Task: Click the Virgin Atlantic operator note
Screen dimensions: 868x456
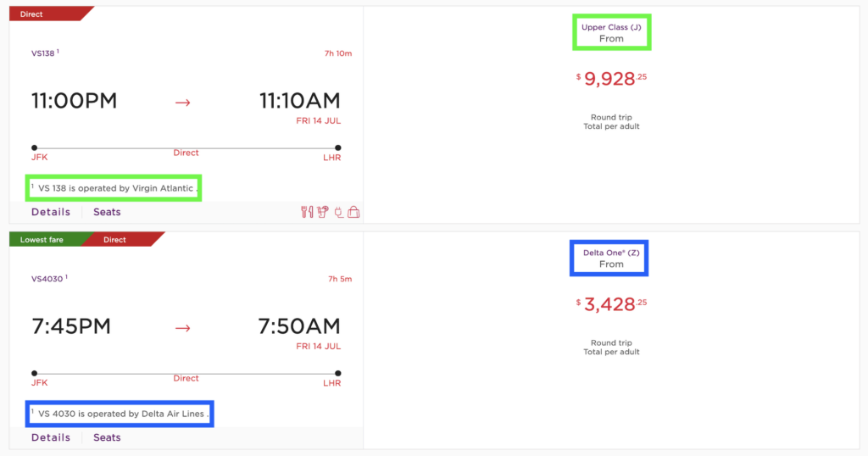Action: point(116,188)
